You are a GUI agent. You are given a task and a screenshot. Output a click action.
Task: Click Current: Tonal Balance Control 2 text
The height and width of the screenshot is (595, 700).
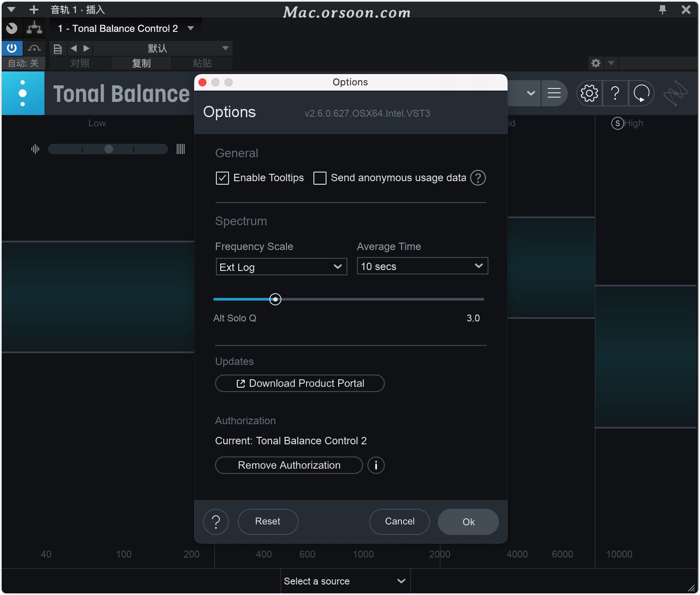(291, 441)
